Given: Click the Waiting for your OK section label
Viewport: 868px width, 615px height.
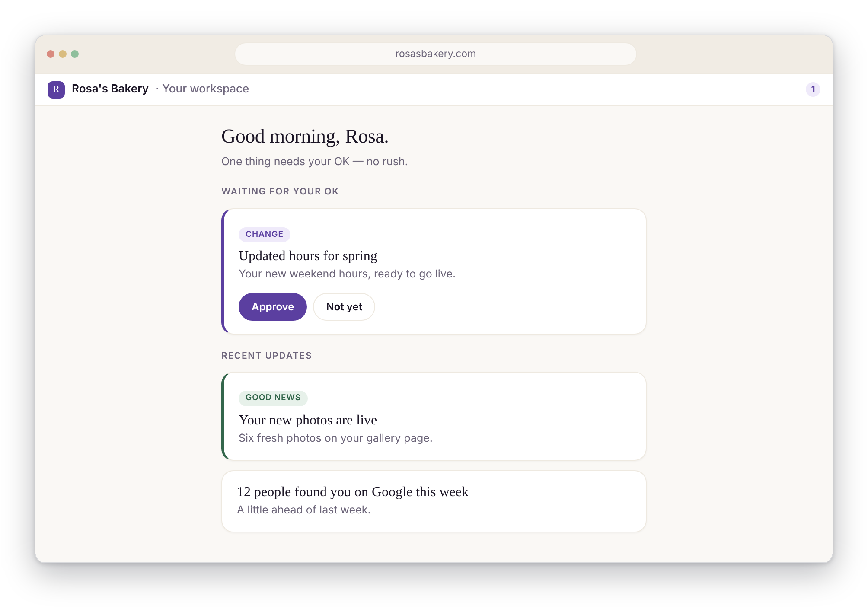Looking at the screenshot, I should pos(280,191).
